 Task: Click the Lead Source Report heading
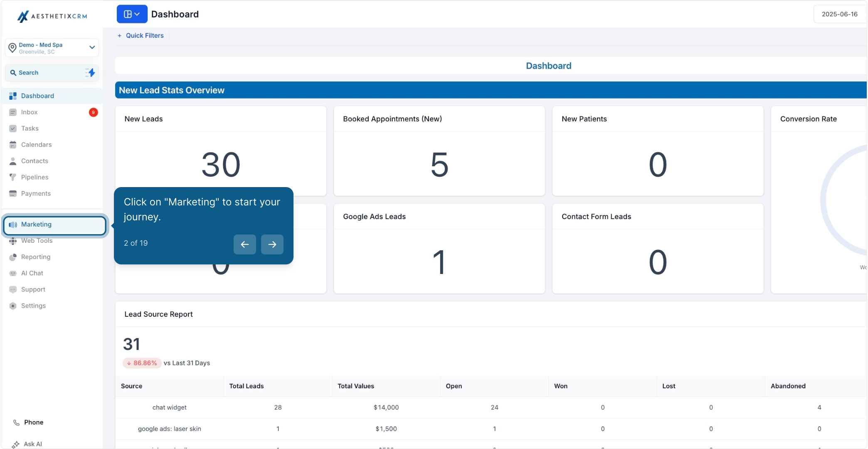tap(158, 314)
